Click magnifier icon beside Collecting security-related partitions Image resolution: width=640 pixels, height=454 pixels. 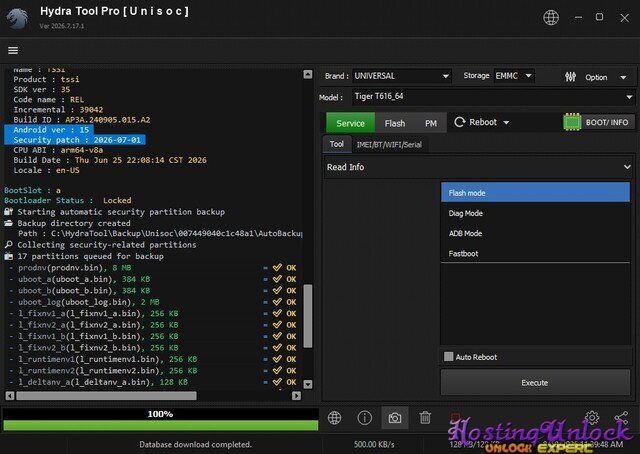pyautogui.click(x=9, y=245)
